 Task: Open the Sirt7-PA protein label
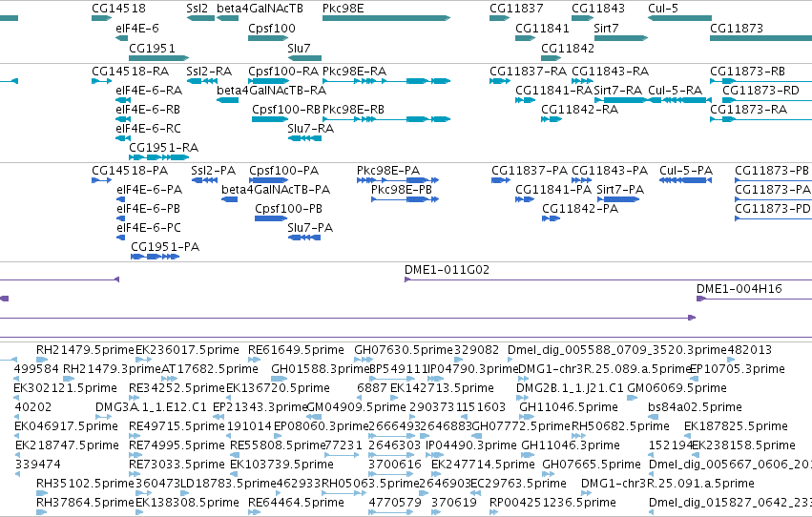620,190
